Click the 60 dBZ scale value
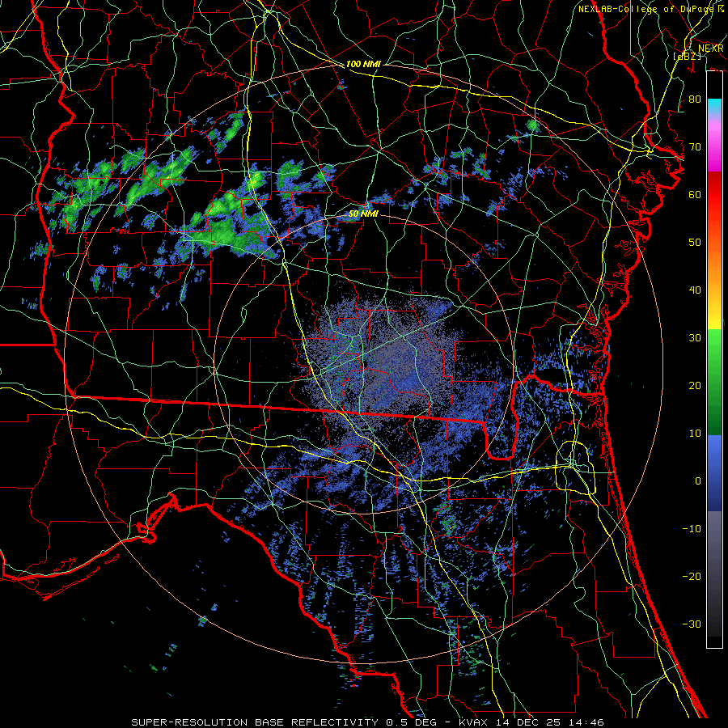 [x=695, y=194]
